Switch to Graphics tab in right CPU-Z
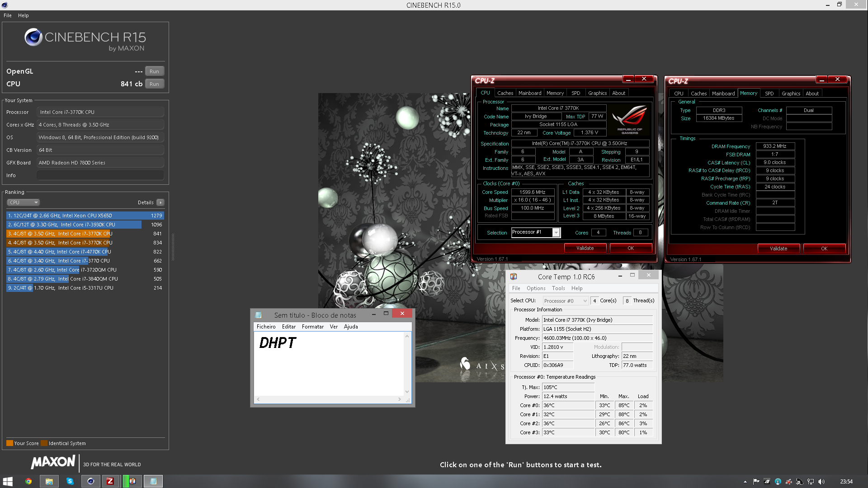 point(791,94)
